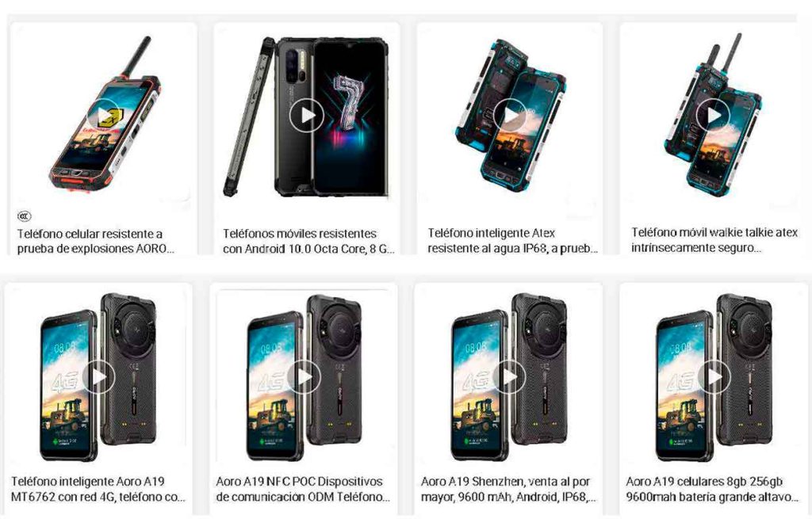
Task: Open 'Aoro A19 NFC POC Dispositivos' link
Action: point(303,489)
